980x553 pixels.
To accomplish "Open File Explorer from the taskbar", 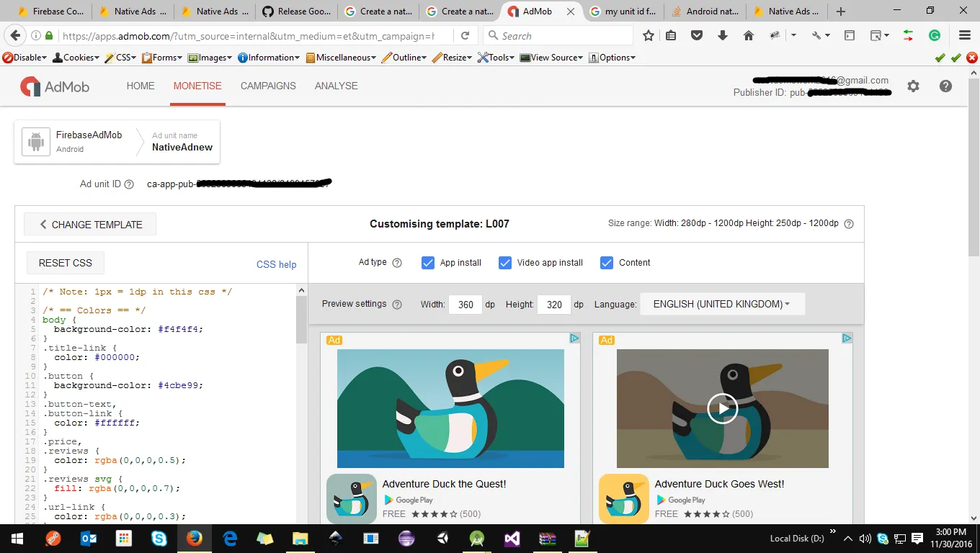I will (x=300, y=538).
